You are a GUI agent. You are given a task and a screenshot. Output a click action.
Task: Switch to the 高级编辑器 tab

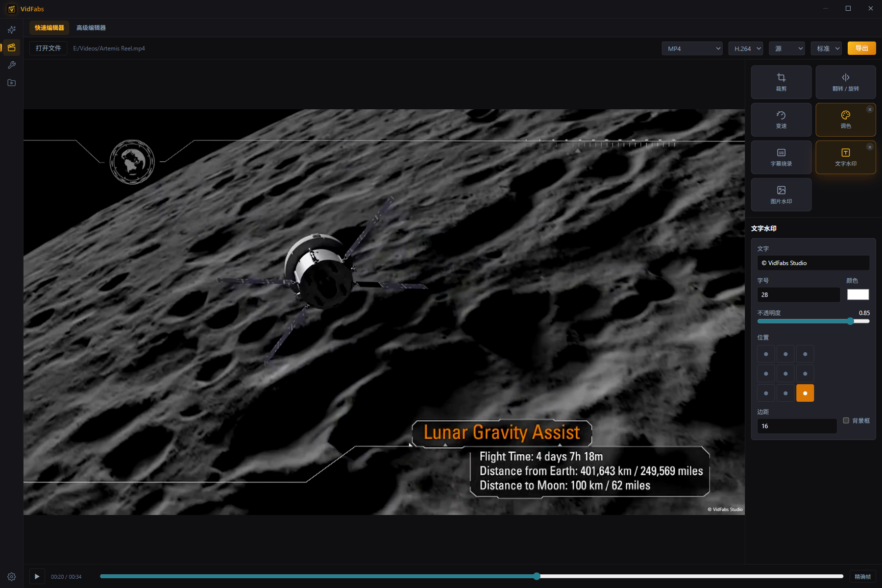coord(91,28)
